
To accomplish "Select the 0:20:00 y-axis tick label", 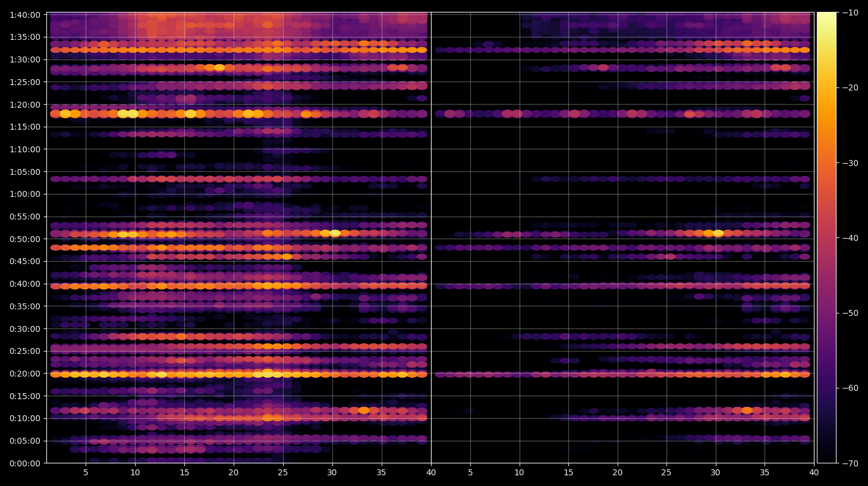I will pos(25,374).
